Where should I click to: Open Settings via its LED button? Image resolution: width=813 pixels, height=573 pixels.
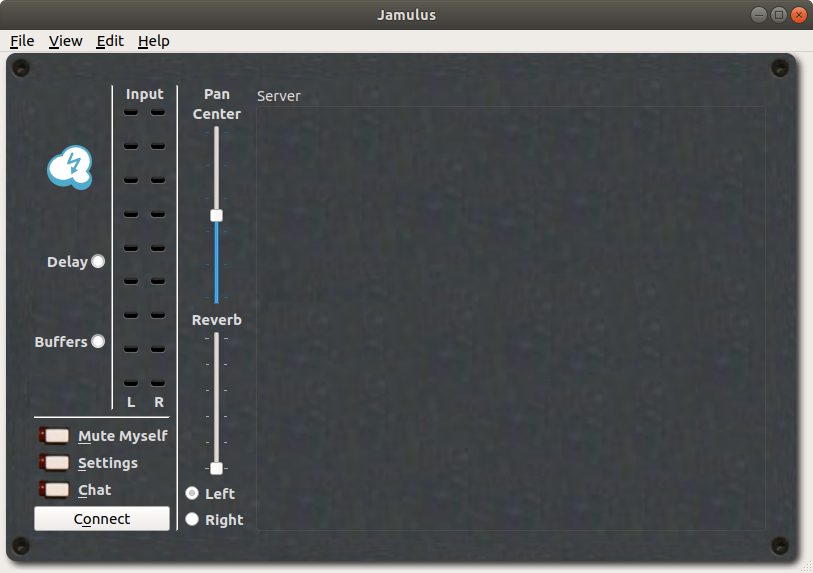click(56, 463)
